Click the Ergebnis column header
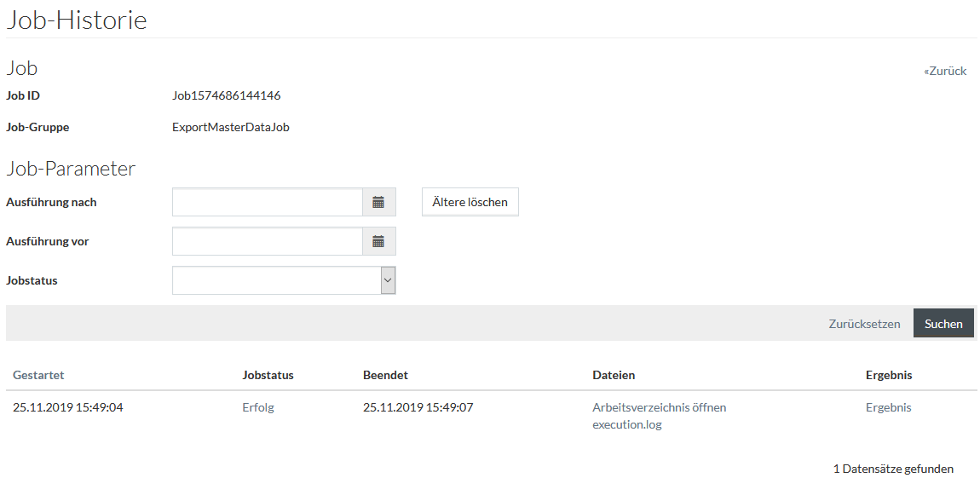 click(x=889, y=375)
